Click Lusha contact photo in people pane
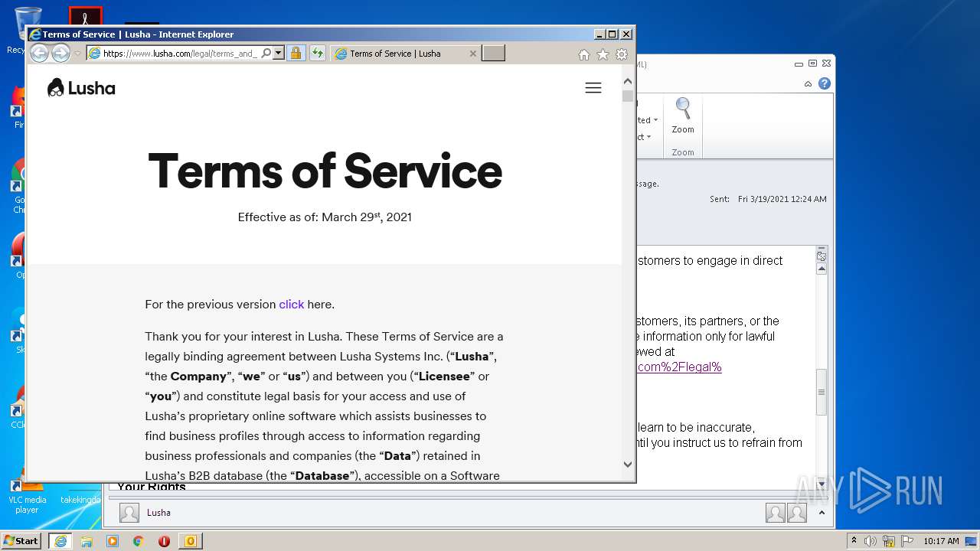The height and width of the screenshot is (551, 980). [129, 513]
